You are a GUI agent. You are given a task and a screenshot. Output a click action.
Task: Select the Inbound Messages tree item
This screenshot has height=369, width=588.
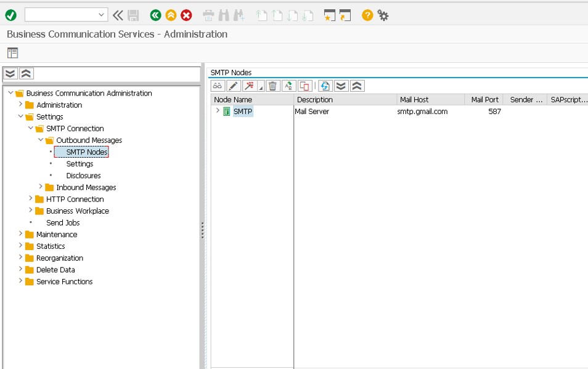point(86,187)
